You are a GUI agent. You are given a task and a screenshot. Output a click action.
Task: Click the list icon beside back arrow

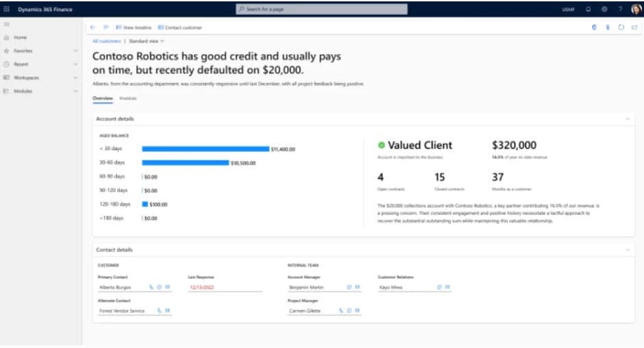(106, 27)
